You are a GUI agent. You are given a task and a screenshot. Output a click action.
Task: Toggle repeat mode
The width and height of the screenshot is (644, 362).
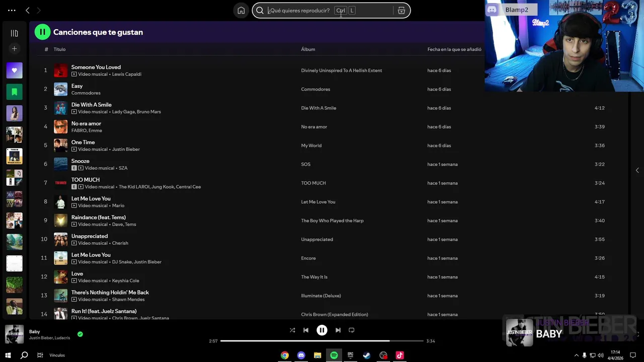tap(352, 330)
